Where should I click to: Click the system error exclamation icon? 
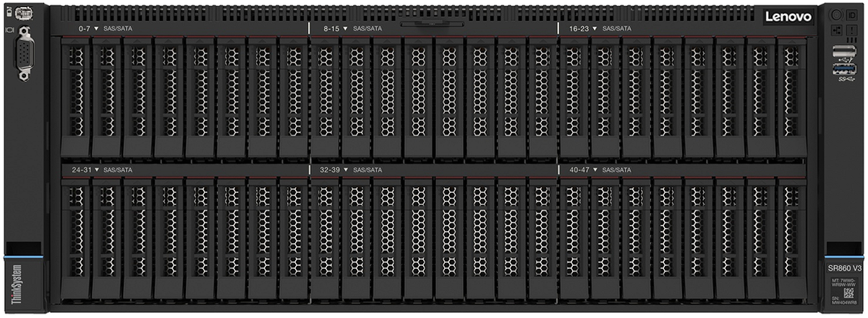[x=851, y=28]
